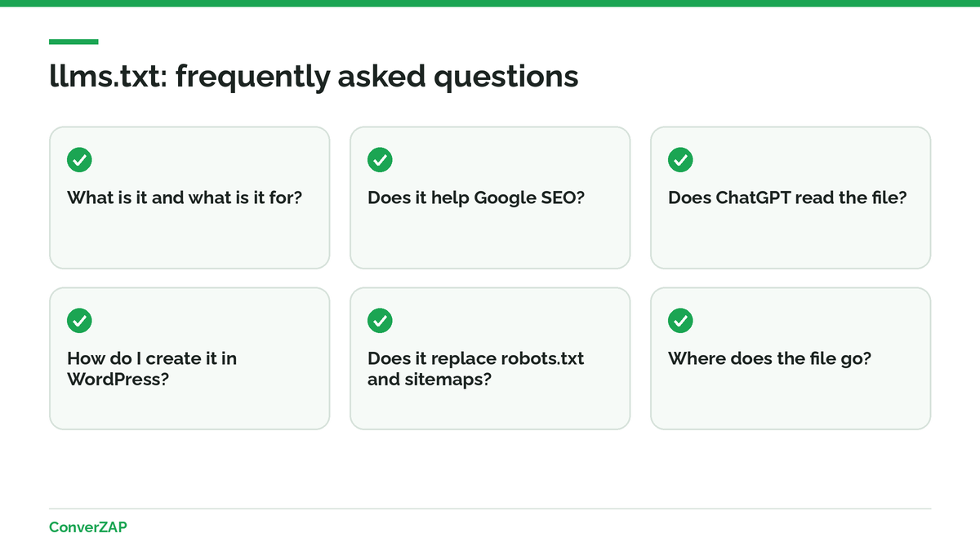Select 'Does it help Google SEO?' question
Screen dimensions: 980x551
pyautogui.click(x=476, y=198)
